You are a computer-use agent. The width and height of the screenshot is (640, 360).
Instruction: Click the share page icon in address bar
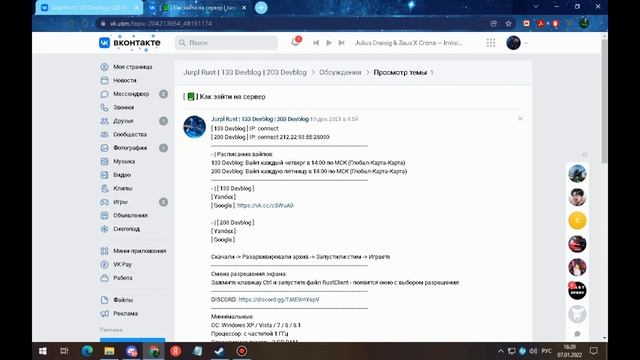tap(493, 24)
